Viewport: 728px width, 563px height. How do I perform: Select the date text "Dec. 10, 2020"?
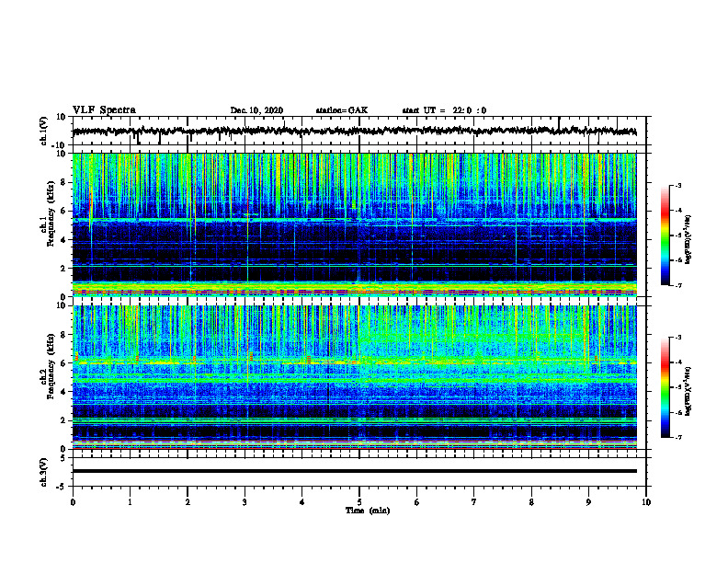point(256,110)
